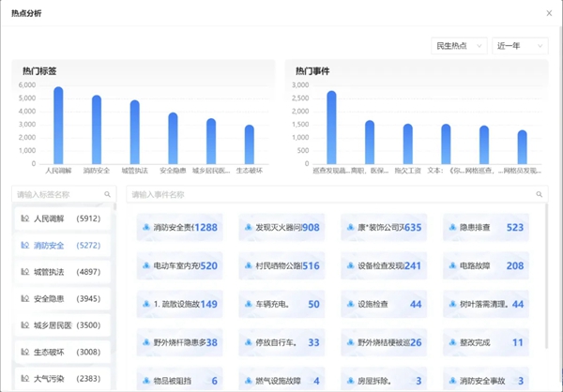
Task: Select the 城管执法 (4897) tag
Action: (x=63, y=272)
